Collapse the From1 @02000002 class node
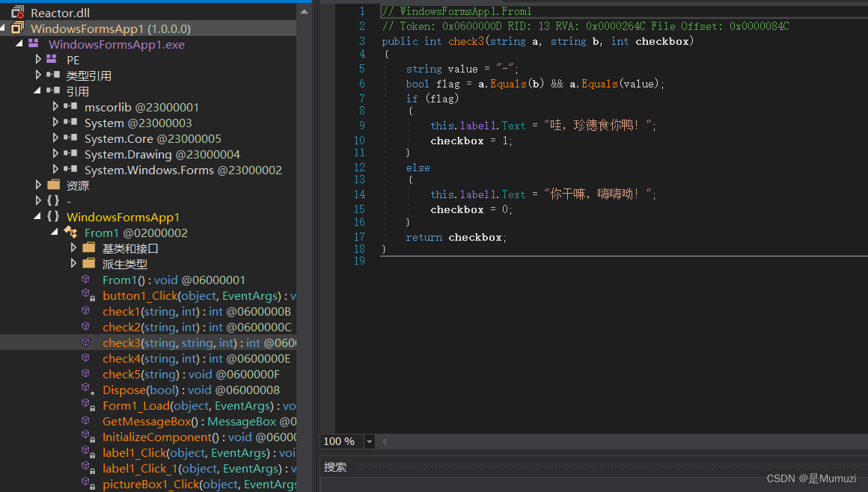This screenshot has width=868, height=492. (55, 232)
